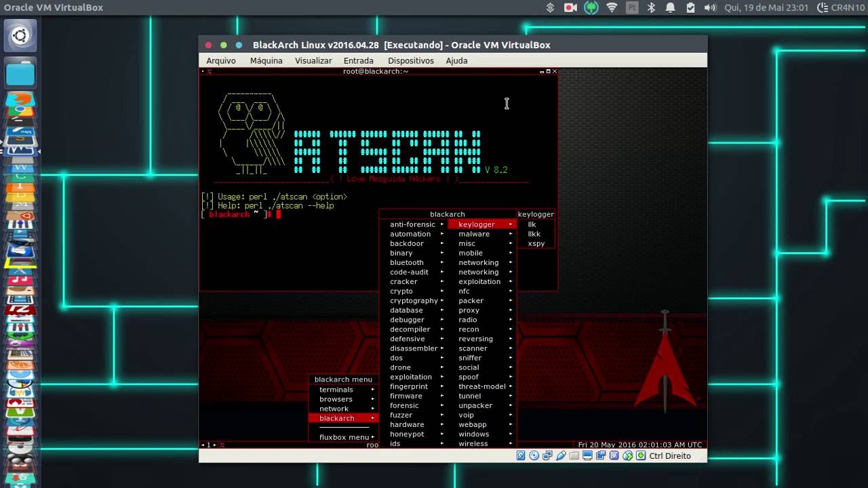Click fluxbox toolbar previous workspace arrow
Image resolution: width=868 pixels, height=488 pixels.
(203, 445)
